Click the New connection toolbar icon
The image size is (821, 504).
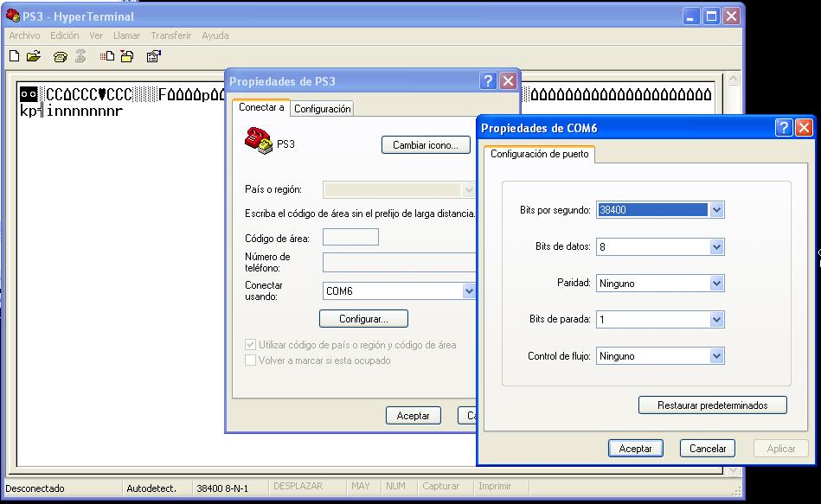pos(15,56)
